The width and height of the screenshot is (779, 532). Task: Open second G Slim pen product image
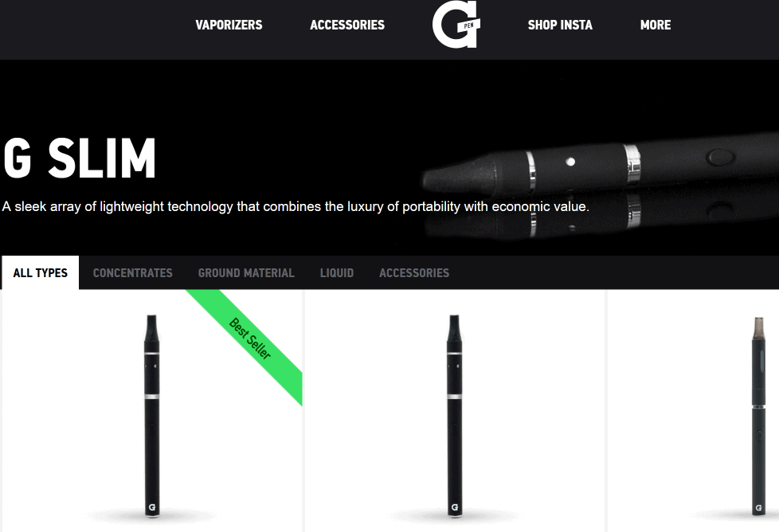[455, 417]
